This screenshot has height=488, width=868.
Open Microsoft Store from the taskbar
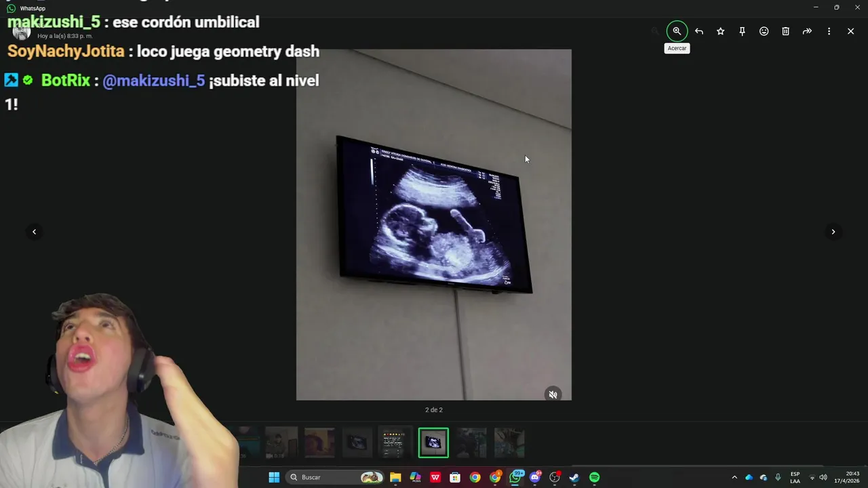pyautogui.click(x=455, y=477)
